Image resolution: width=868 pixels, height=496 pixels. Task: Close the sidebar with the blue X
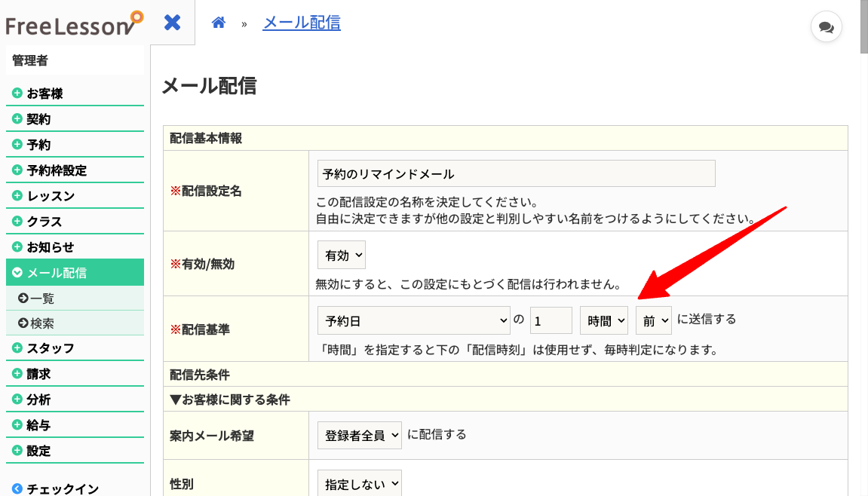(172, 23)
